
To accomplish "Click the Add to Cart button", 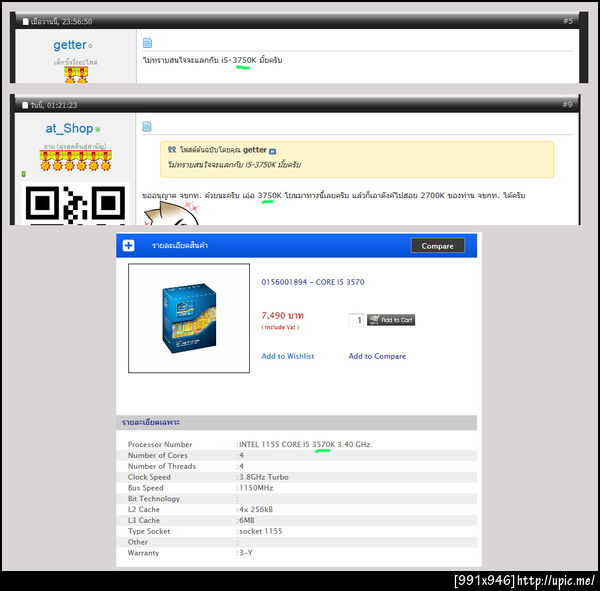I will click(391, 320).
